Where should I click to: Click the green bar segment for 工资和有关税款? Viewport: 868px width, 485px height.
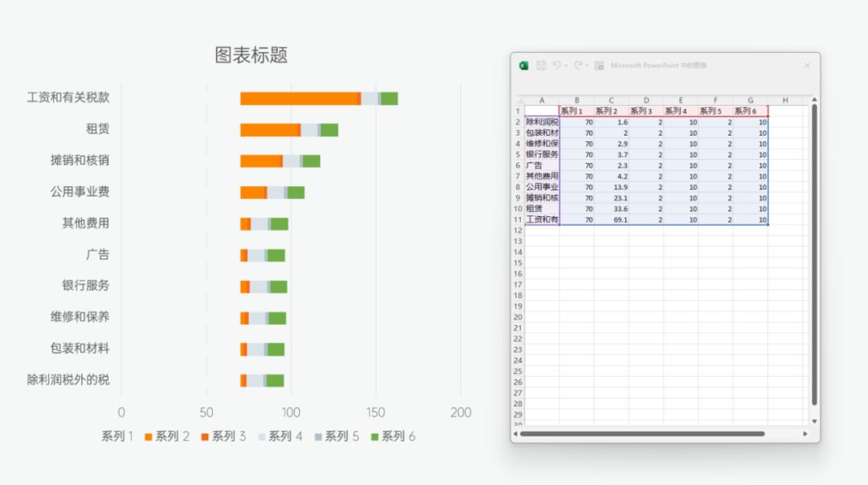(x=389, y=99)
